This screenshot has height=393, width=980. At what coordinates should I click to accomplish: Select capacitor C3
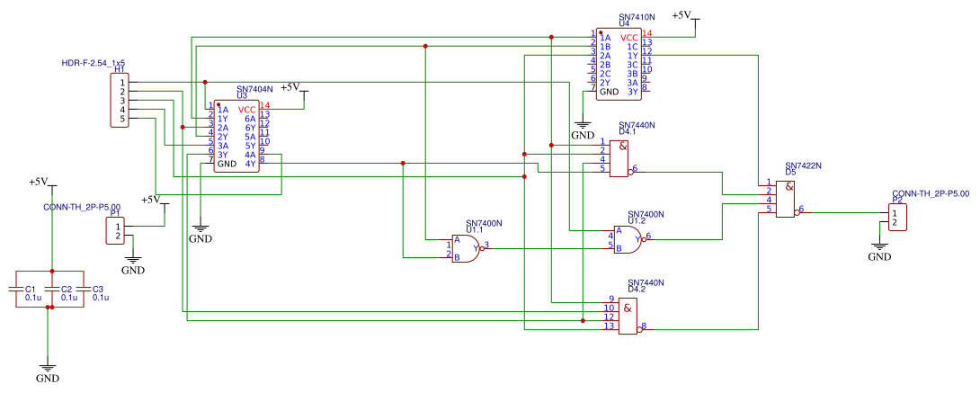(x=83, y=290)
